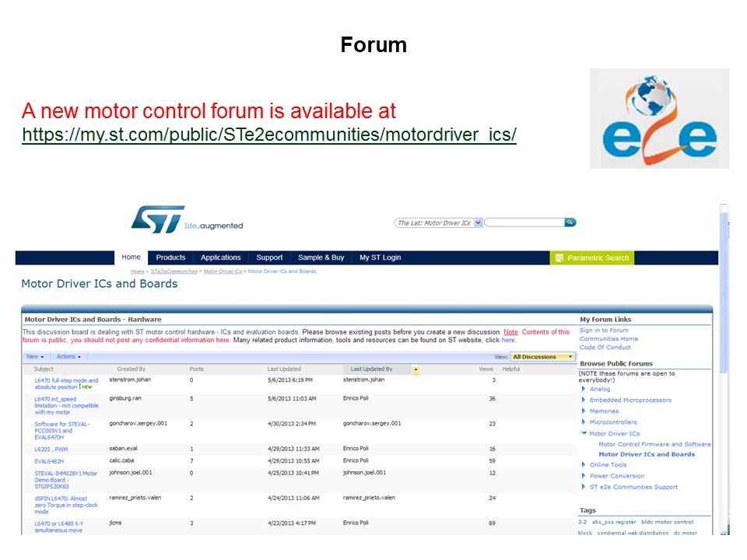
Task: Select the Sample & Buy menu item
Action: [x=322, y=257]
